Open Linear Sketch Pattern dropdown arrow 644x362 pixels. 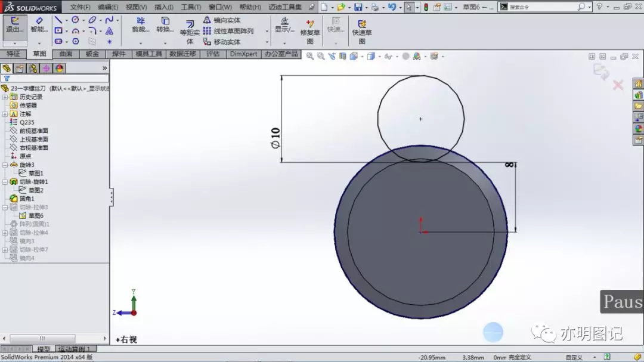click(267, 31)
